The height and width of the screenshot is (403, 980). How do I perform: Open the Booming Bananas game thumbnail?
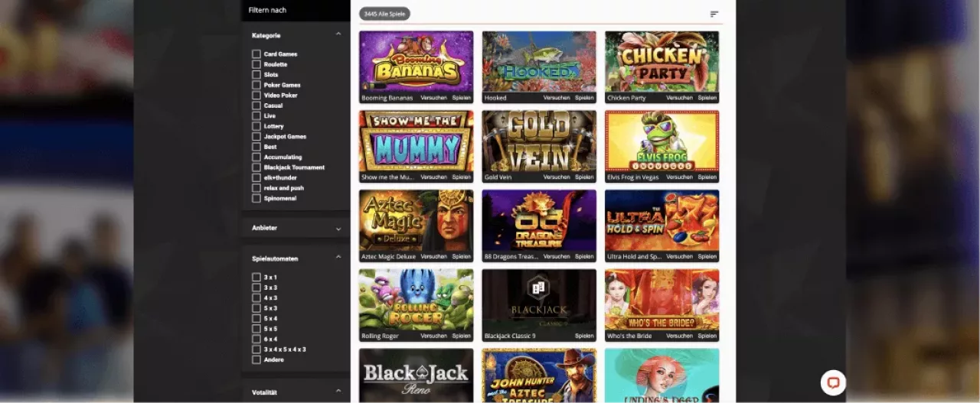pyautogui.click(x=416, y=61)
